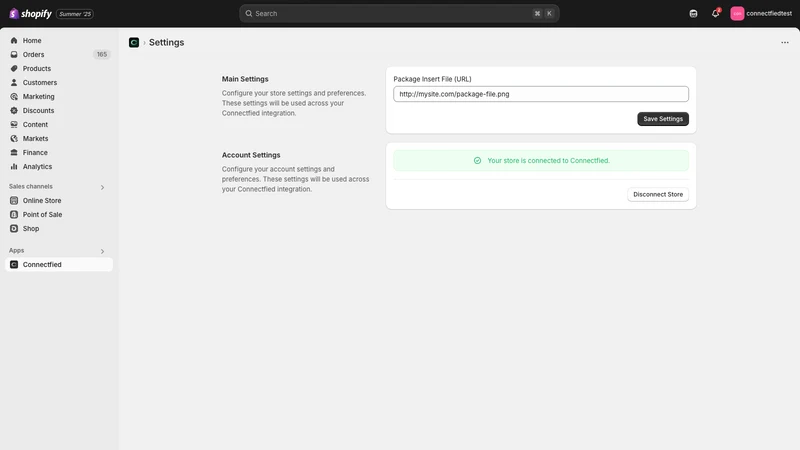Click the Connectfied app icon in sidebar
Viewport: 800px width, 450px height.
pos(14,264)
